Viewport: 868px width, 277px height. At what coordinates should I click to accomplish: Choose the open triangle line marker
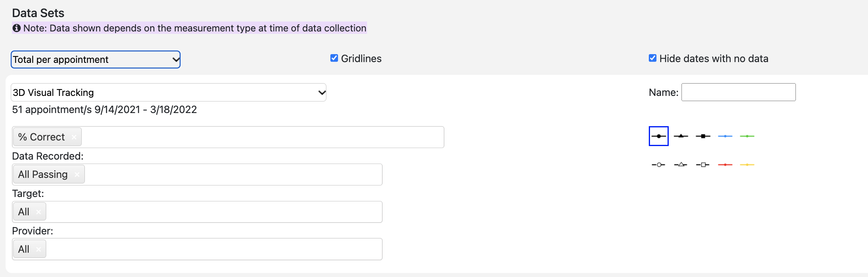point(681,165)
